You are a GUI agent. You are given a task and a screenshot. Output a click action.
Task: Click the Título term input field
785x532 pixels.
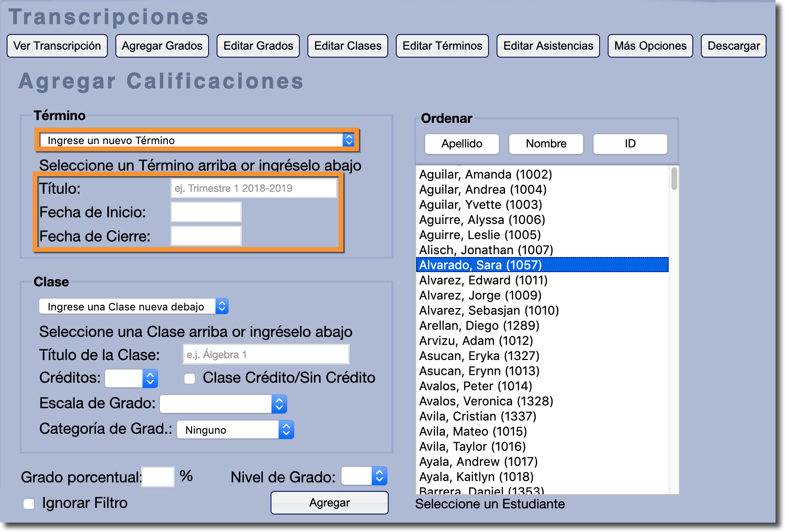click(x=253, y=189)
